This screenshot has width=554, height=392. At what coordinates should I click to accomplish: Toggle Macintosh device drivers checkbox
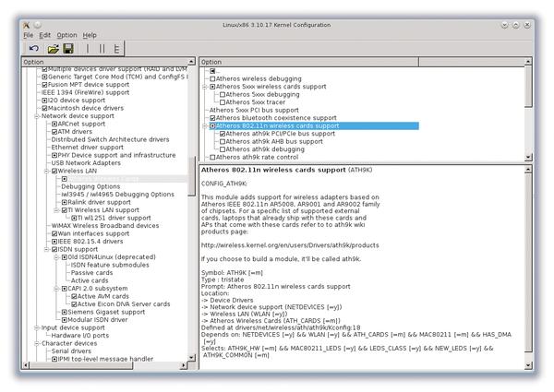44,108
